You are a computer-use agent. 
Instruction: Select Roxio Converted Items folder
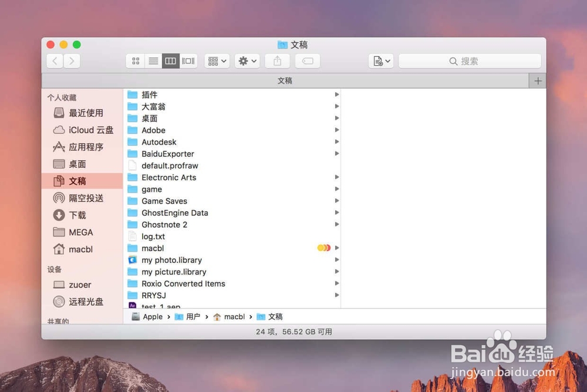(232, 283)
